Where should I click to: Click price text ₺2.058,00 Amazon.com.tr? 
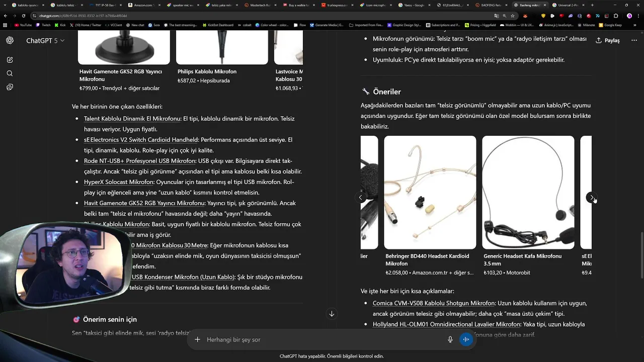coord(429,273)
